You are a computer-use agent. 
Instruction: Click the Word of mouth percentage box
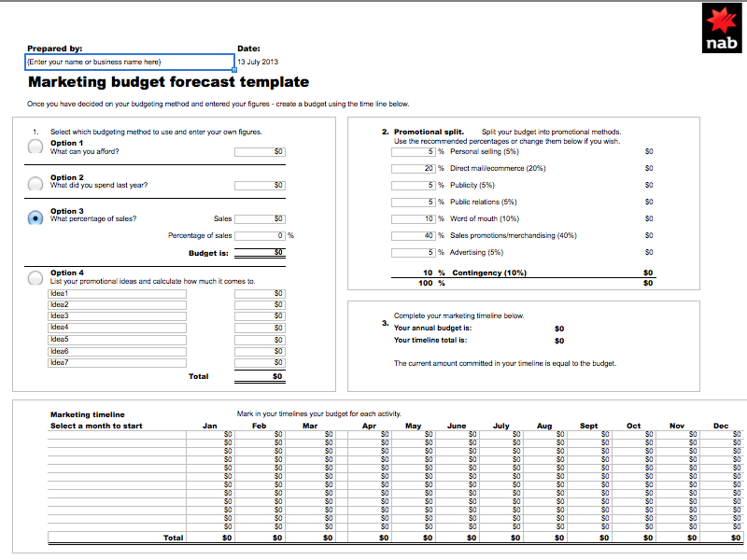414,218
